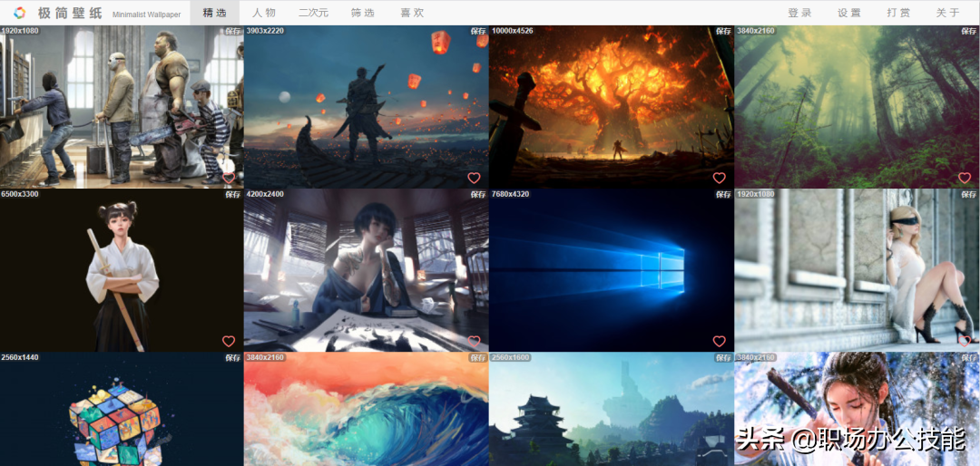
Task: Open the Rubik's cube wallpaper thumbnail
Action: [122, 409]
